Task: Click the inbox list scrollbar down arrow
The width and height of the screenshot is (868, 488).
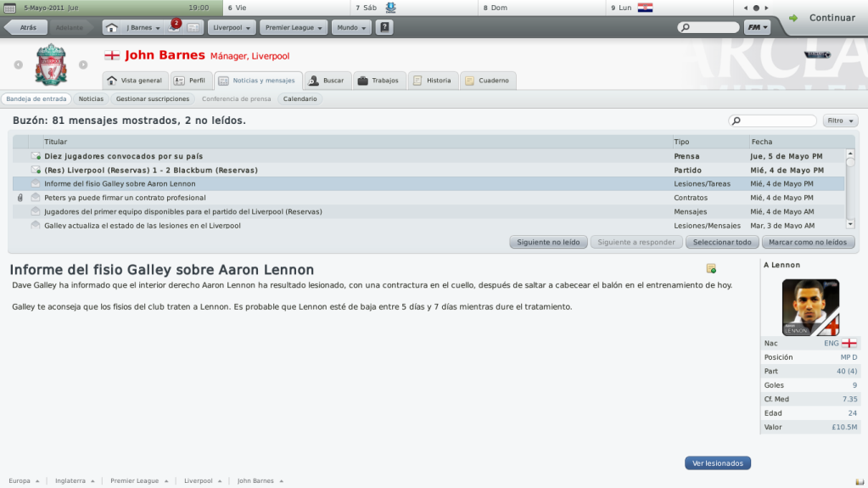Action: [850, 224]
